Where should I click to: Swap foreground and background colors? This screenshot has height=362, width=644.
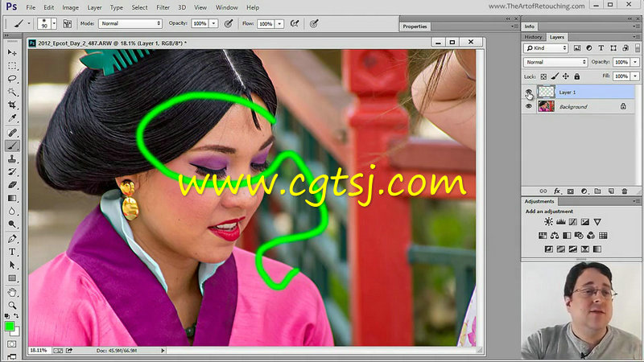click(16, 316)
